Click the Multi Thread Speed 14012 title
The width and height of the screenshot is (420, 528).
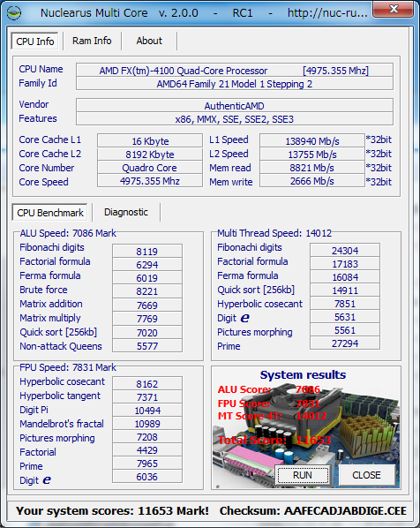pos(274,233)
